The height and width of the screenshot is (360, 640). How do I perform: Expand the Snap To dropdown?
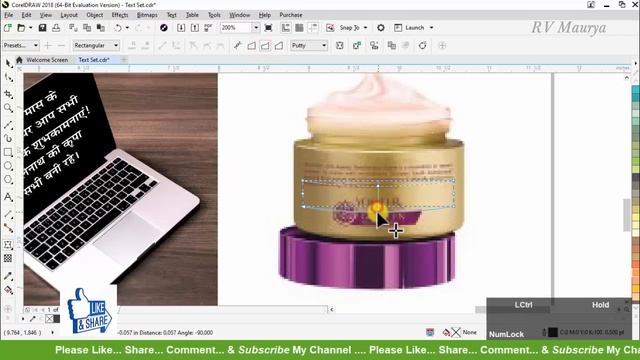tap(365, 28)
